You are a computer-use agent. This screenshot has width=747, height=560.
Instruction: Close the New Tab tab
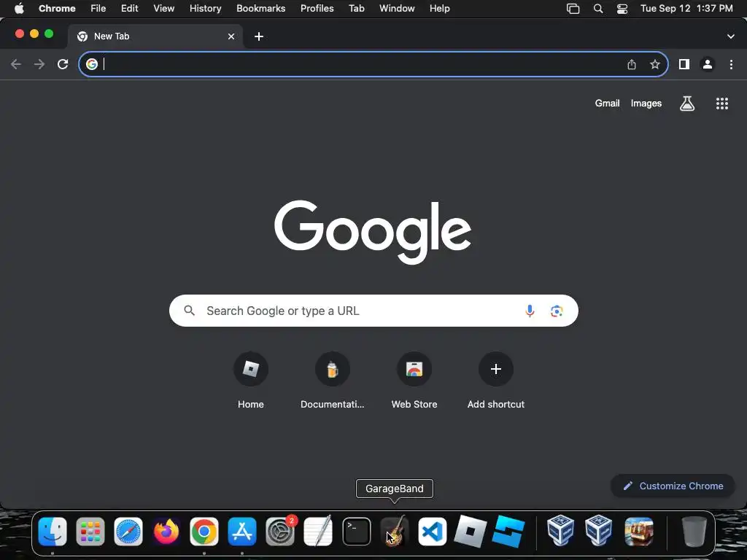(x=231, y=36)
